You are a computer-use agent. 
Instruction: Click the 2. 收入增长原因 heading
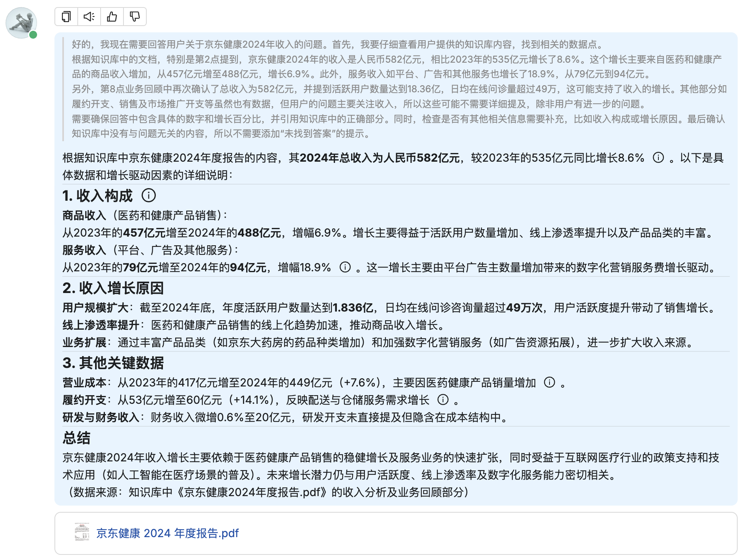[113, 288]
